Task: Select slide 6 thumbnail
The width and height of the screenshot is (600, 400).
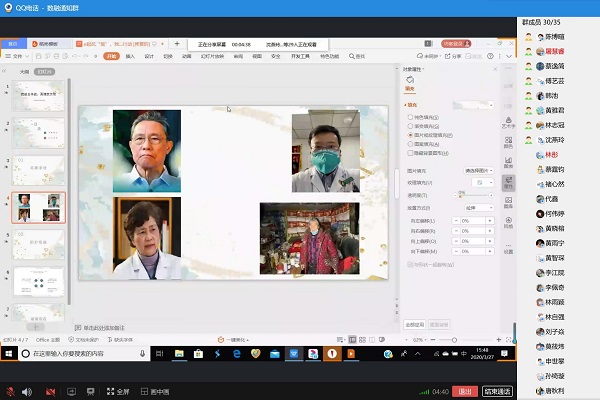Action: [38, 282]
